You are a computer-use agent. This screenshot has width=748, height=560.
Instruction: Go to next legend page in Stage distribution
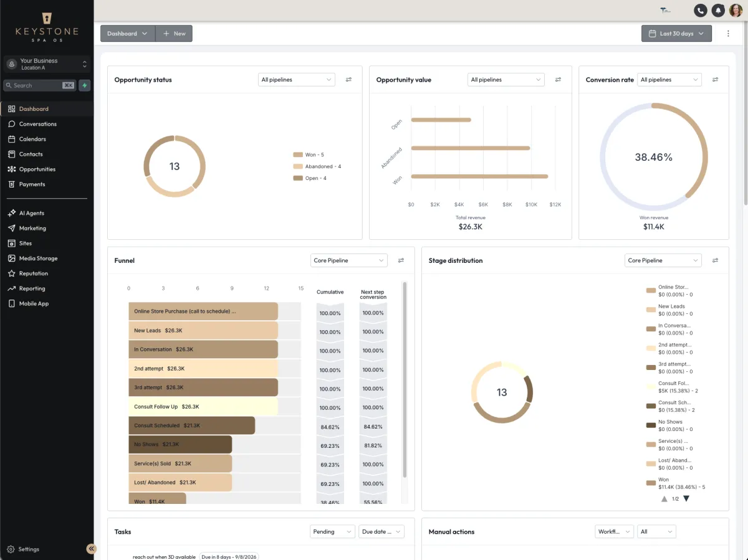tap(686, 499)
